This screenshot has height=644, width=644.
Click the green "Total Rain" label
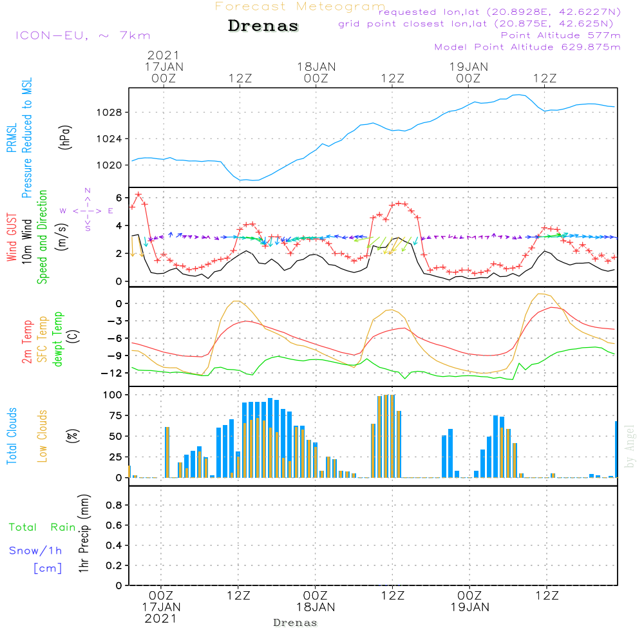[43, 527]
